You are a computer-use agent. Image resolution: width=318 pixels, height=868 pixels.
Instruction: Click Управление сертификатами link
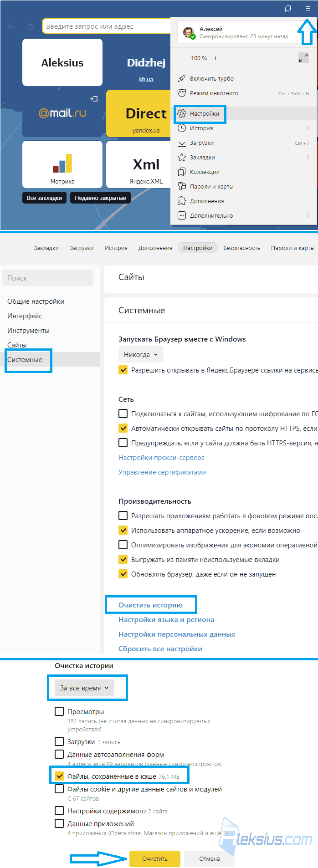pos(162,472)
